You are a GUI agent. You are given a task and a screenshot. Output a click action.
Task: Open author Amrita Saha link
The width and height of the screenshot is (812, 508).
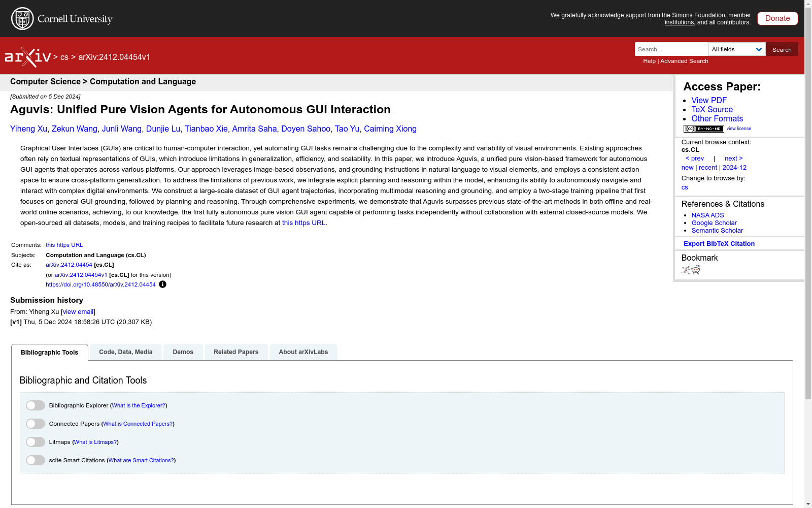pos(254,129)
